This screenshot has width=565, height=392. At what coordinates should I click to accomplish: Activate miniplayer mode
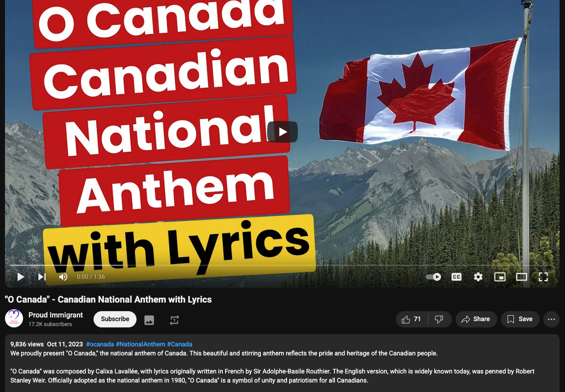tap(500, 277)
